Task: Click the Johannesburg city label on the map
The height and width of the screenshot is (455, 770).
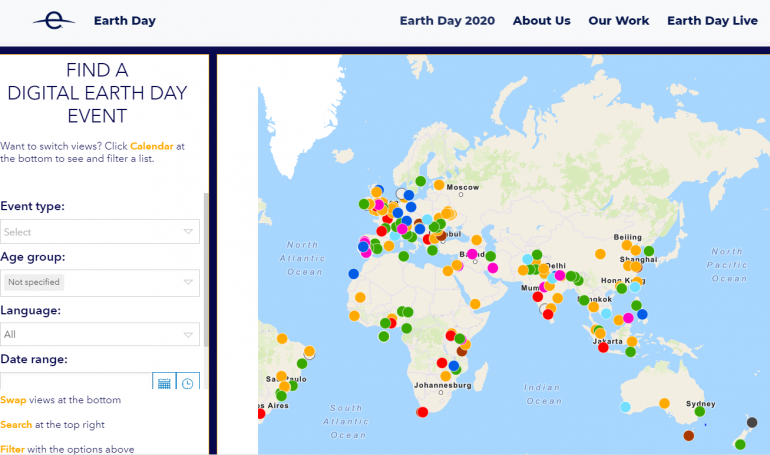Action: click(x=442, y=385)
